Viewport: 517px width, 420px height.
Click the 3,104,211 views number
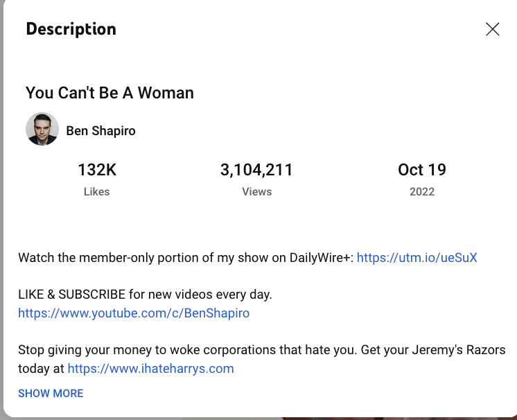pyautogui.click(x=256, y=170)
